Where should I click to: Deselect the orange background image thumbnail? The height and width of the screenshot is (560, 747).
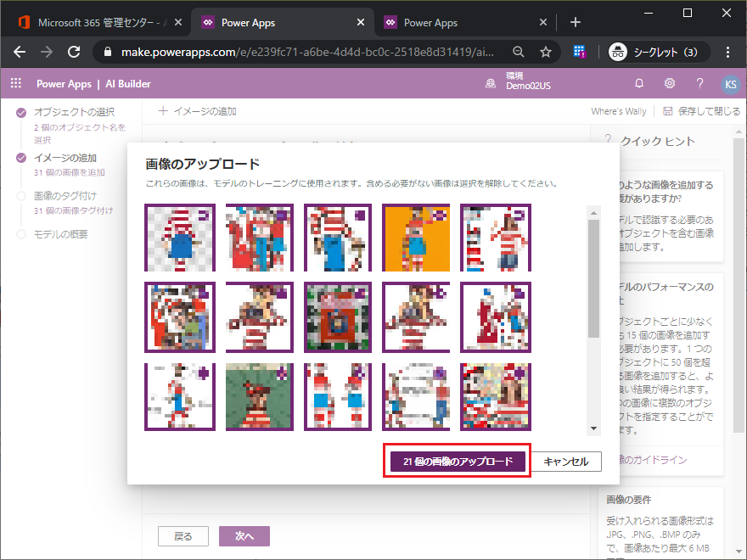416,238
